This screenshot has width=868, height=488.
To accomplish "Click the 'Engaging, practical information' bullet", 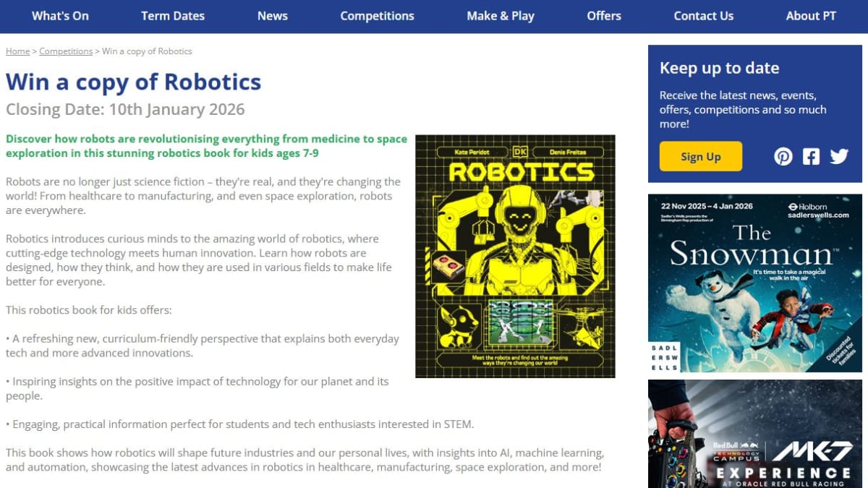I will (240, 424).
